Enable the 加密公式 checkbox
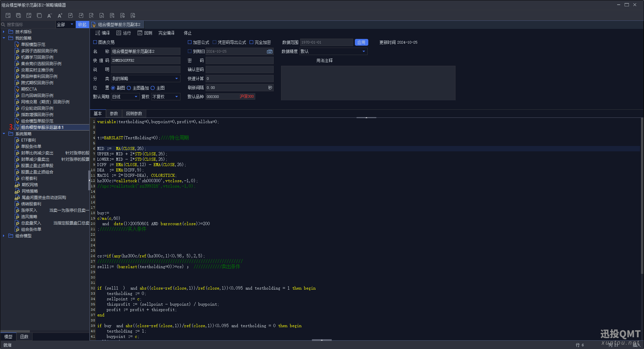This screenshot has height=349, width=644. pyautogui.click(x=190, y=42)
